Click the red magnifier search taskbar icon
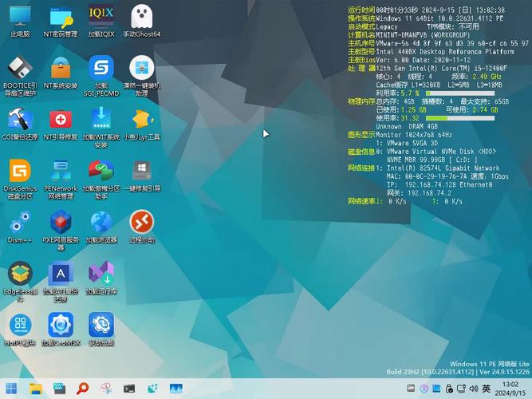 pos(82,389)
